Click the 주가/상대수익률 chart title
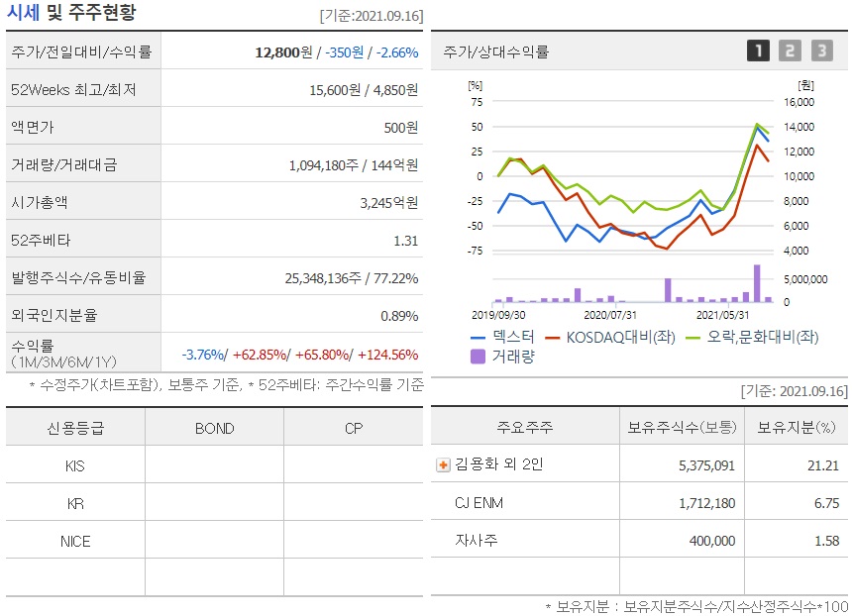The width and height of the screenshot is (852, 616). point(495,51)
